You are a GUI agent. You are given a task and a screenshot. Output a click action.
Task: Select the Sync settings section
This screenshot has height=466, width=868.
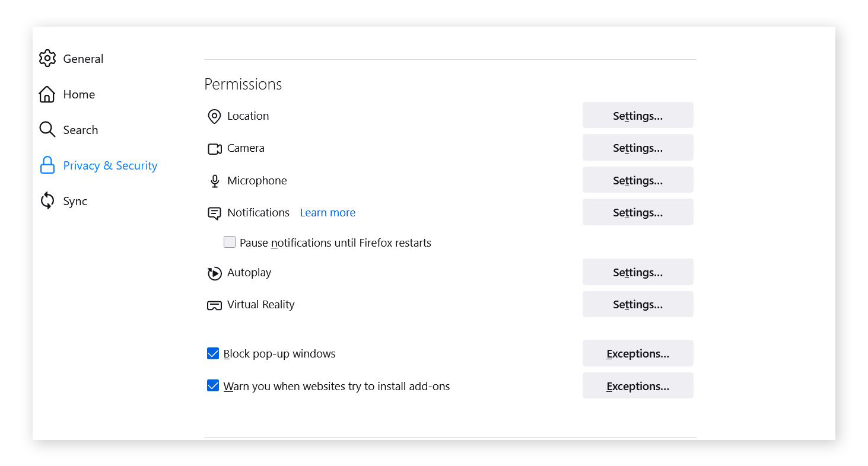75,201
